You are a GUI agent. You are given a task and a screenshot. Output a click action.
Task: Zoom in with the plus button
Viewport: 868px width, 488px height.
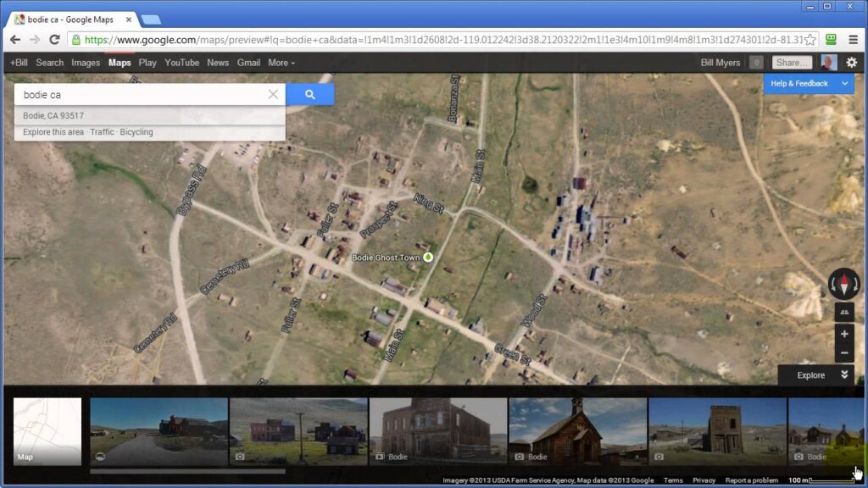(x=844, y=334)
